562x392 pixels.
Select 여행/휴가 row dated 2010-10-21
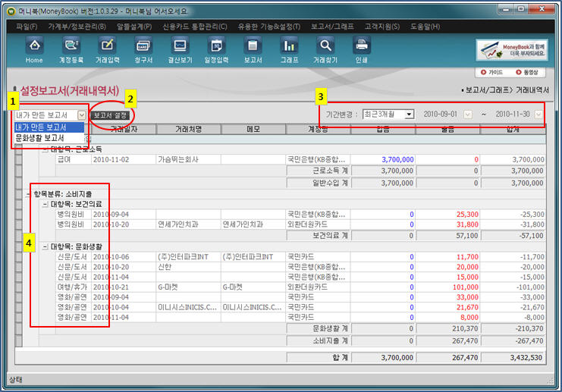click(300, 287)
